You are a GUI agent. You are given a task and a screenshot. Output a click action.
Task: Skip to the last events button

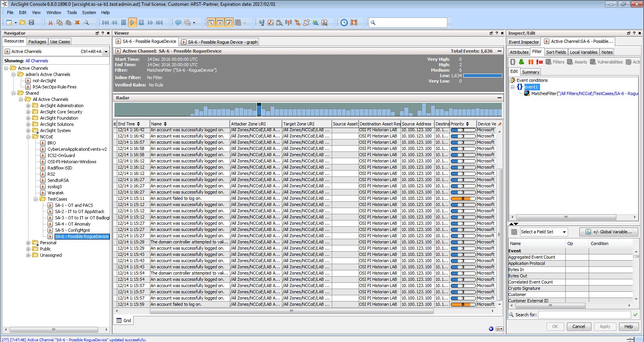[x=159, y=23]
